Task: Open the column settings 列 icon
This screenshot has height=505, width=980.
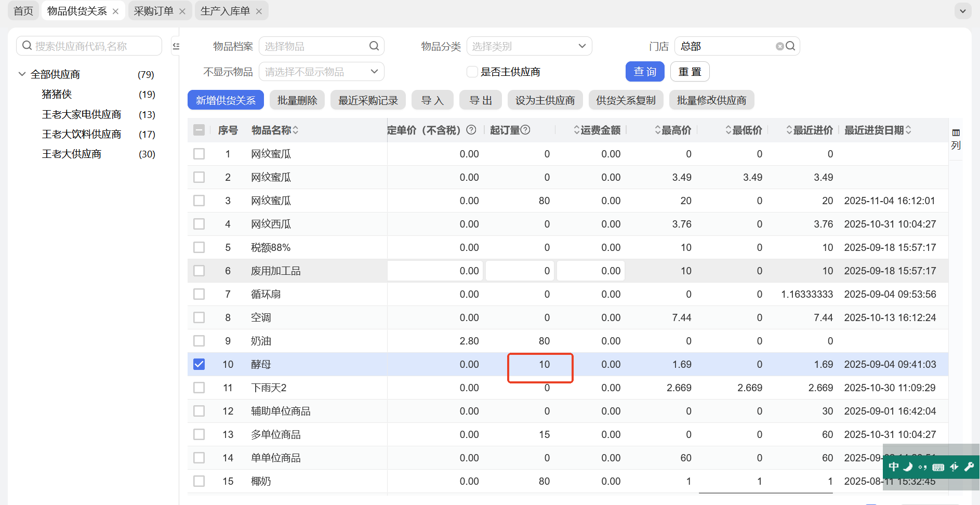Action: [956, 139]
